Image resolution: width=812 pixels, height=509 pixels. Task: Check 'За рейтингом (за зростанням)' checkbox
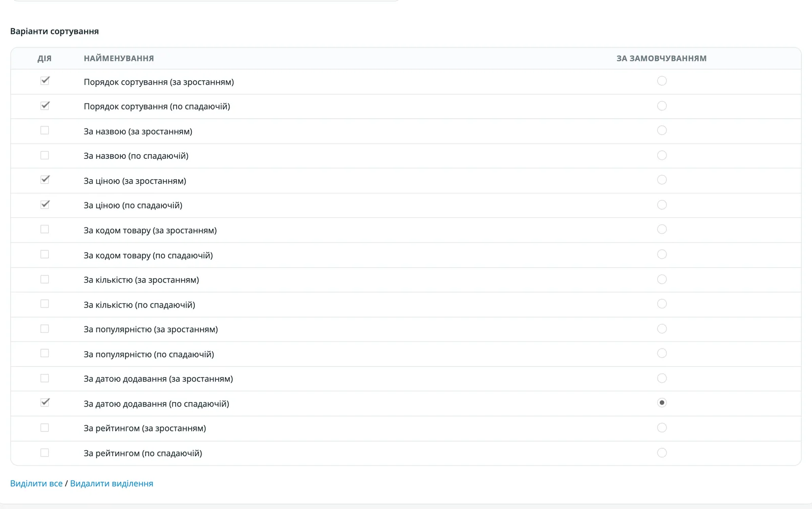pyautogui.click(x=45, y=428)
